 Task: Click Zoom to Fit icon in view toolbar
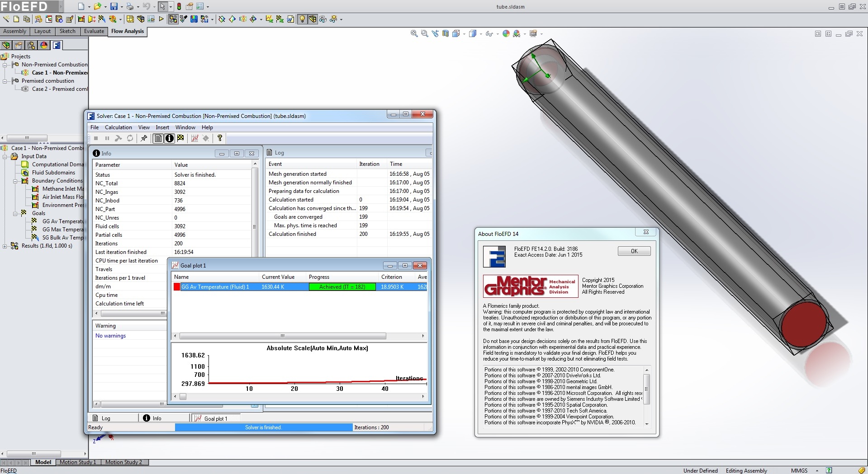414,33
